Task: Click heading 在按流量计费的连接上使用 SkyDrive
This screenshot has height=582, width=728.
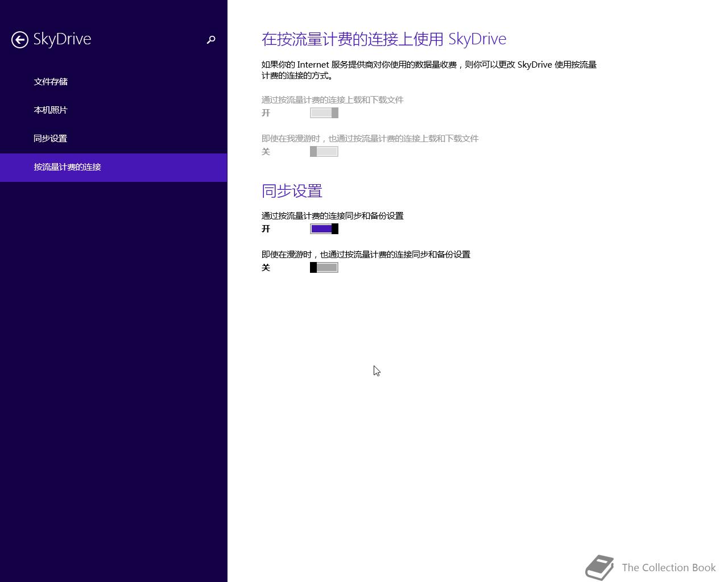Action: click(384, 39)
